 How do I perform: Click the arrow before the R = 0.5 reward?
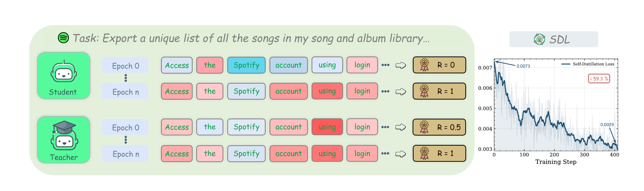point(401,127)
